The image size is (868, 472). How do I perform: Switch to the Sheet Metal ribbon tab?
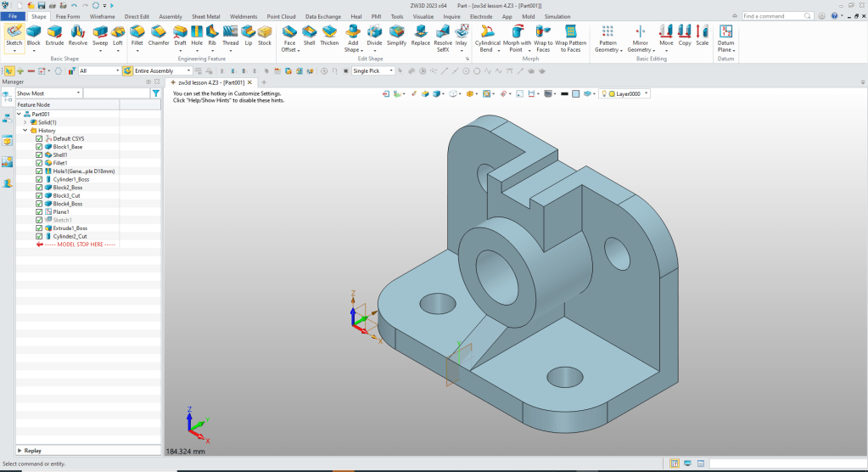point(208,16)
